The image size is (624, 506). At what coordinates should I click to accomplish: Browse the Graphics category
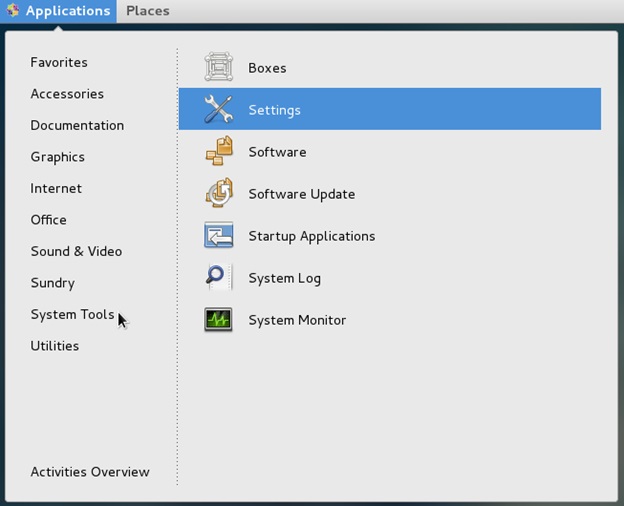tap(57, 157)
